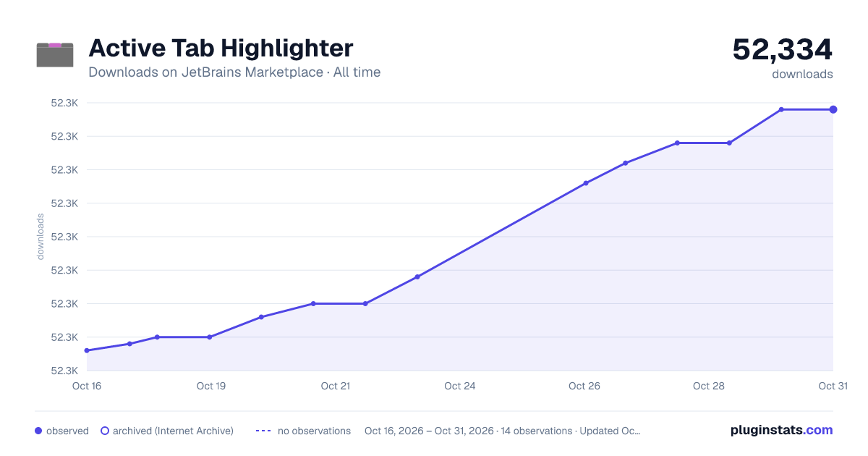Click the Oct 24 axis label
868x456 pixels.
[460, 386]
